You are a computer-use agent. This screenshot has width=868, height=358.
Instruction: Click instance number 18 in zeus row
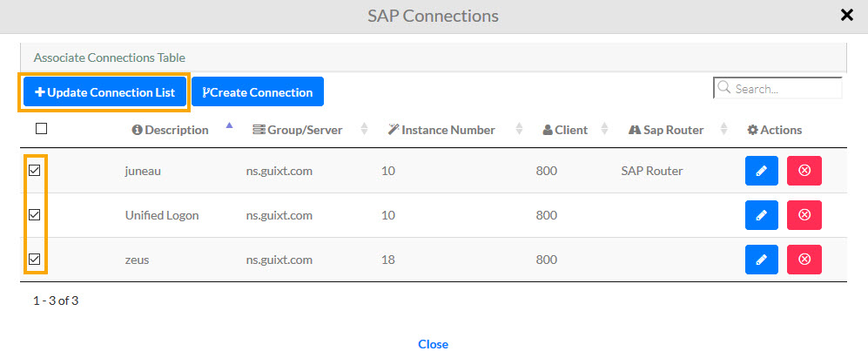pyautogui.click(x=388, y=260)
